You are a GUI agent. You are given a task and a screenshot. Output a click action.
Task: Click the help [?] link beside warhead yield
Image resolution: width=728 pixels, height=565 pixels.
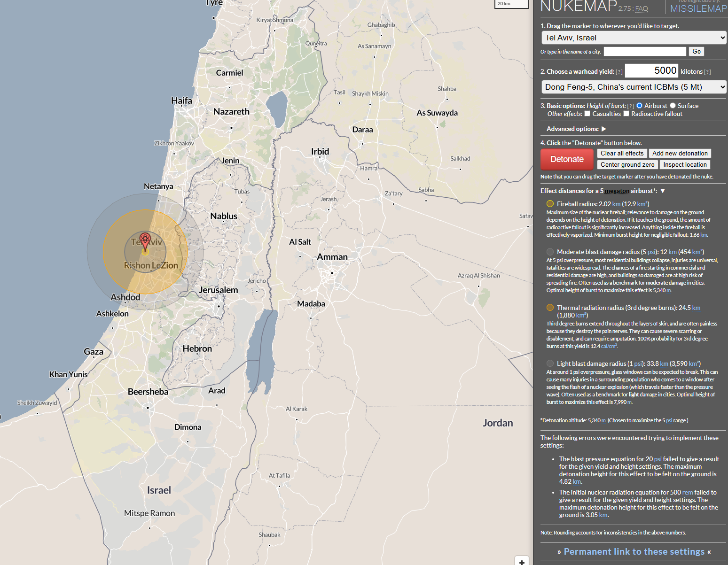click(x=619, y=72)
